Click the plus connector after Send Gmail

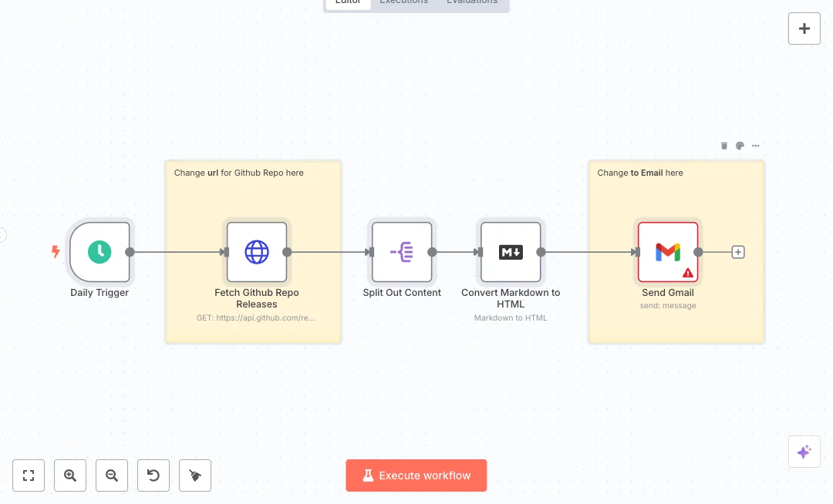tap(737, 252)
